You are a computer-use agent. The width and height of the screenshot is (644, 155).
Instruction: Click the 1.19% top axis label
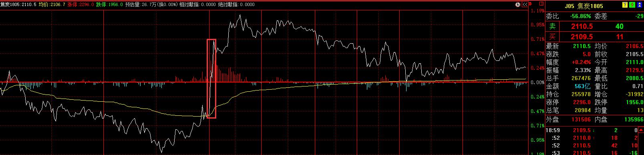click(537, 11)
